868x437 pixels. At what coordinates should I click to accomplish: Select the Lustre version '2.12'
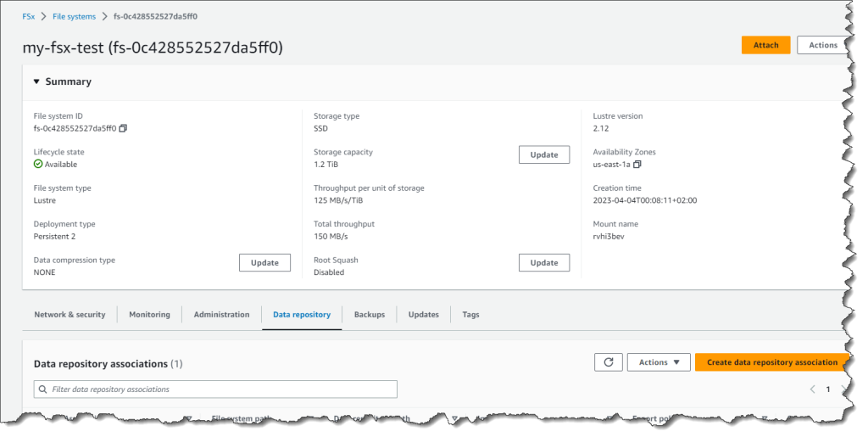coord(601,128)
